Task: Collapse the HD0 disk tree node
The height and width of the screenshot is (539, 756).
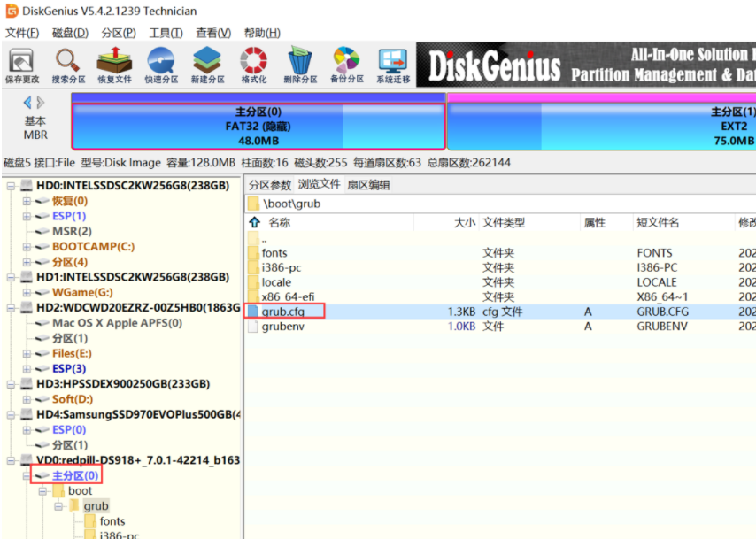Action: coord(11,186)
